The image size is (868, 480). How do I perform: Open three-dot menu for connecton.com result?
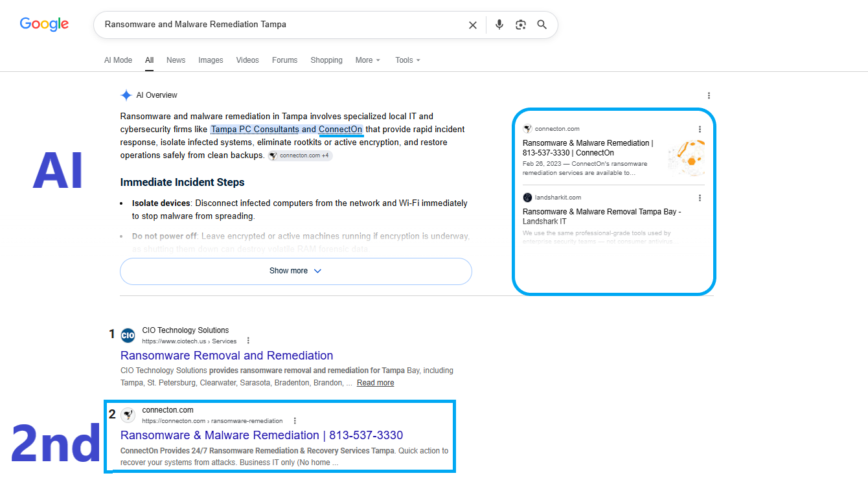click(295, 420)
